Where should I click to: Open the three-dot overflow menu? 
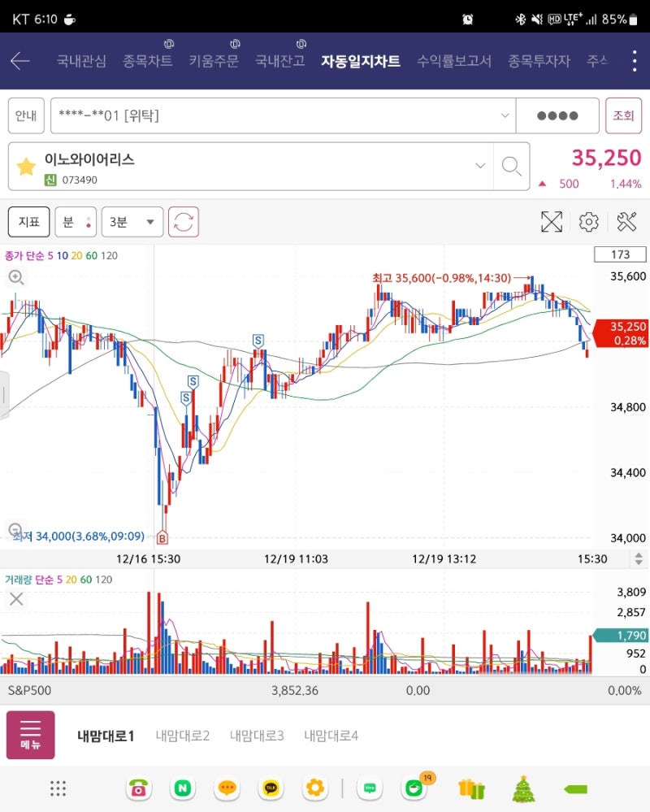[635, 61]
